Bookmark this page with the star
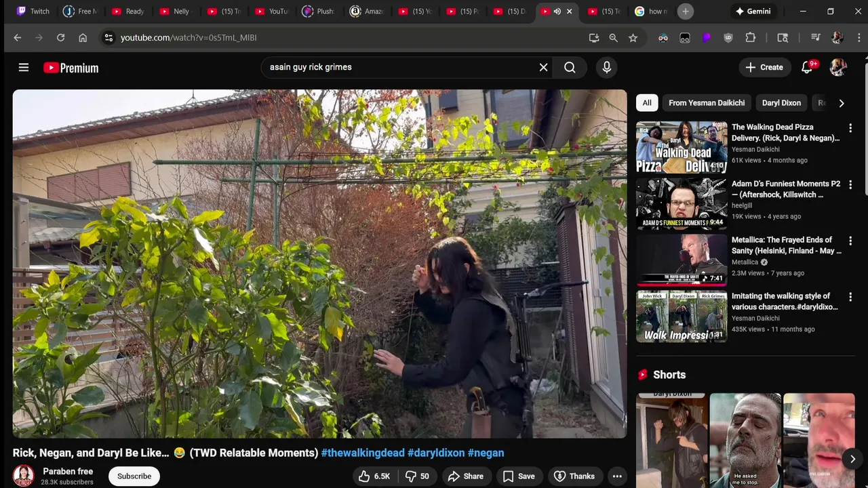Image resolution: width=868 pixels, height=488 pixels. tap(633, 38)
